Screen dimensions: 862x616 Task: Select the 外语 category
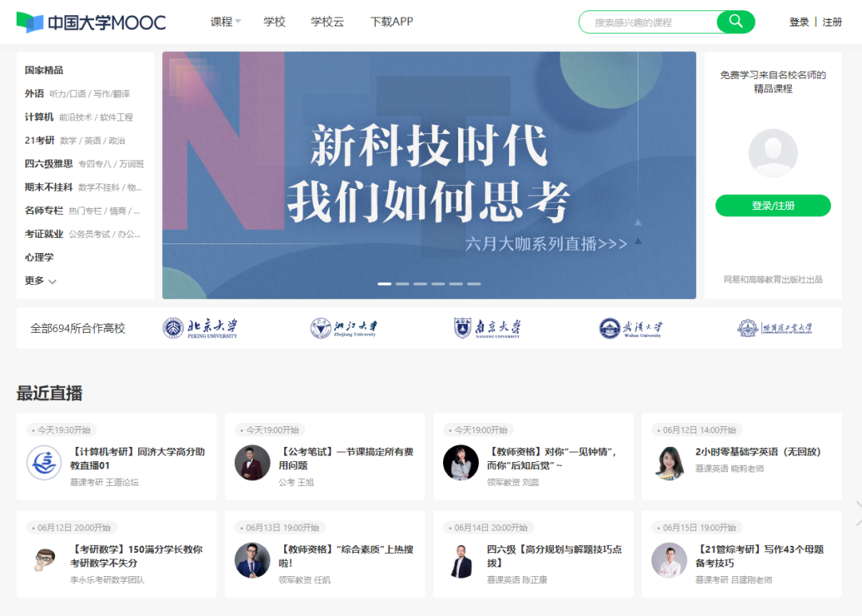coord(34,93)
